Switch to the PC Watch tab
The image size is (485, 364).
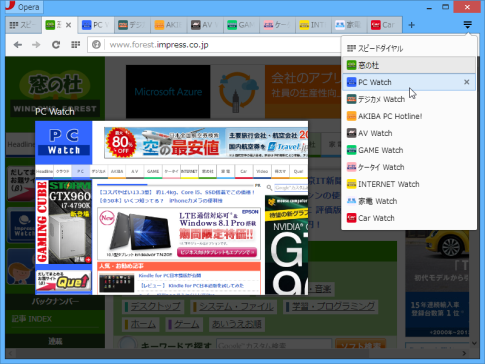(x=96, y=25)
